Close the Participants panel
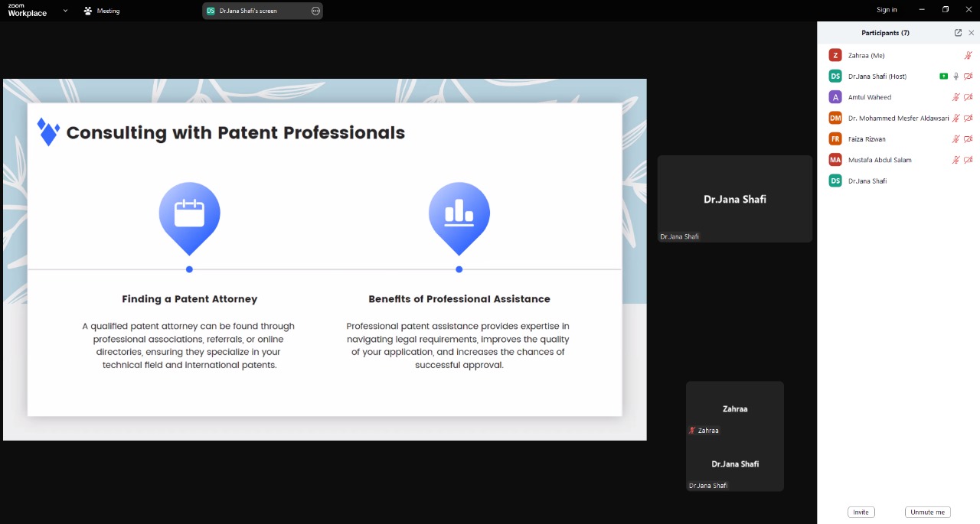 tap(972, 33)
